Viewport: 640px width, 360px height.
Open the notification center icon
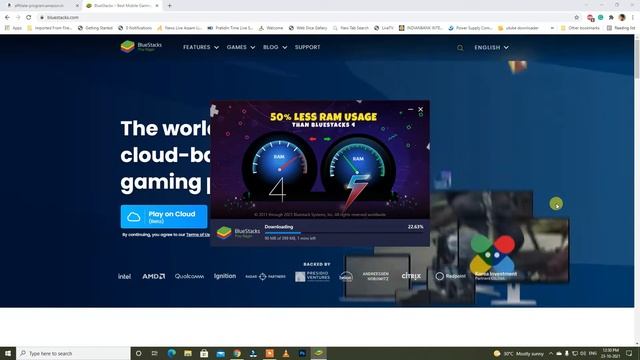[x=629, y=353]
